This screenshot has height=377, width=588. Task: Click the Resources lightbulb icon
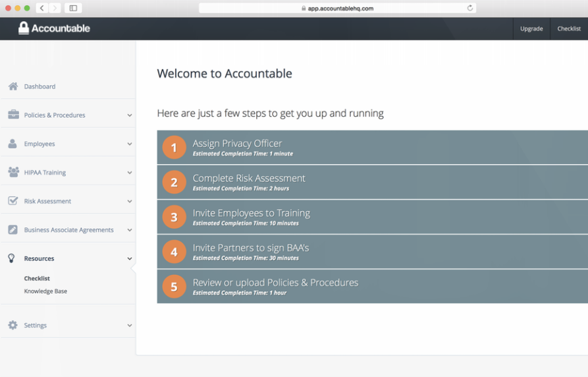point(12,258)
